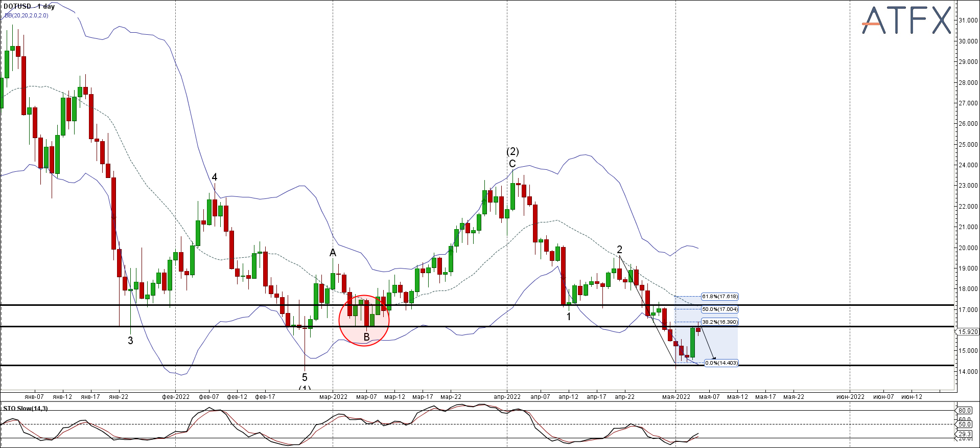Select wave label 3 below January low

pos(130,341)
